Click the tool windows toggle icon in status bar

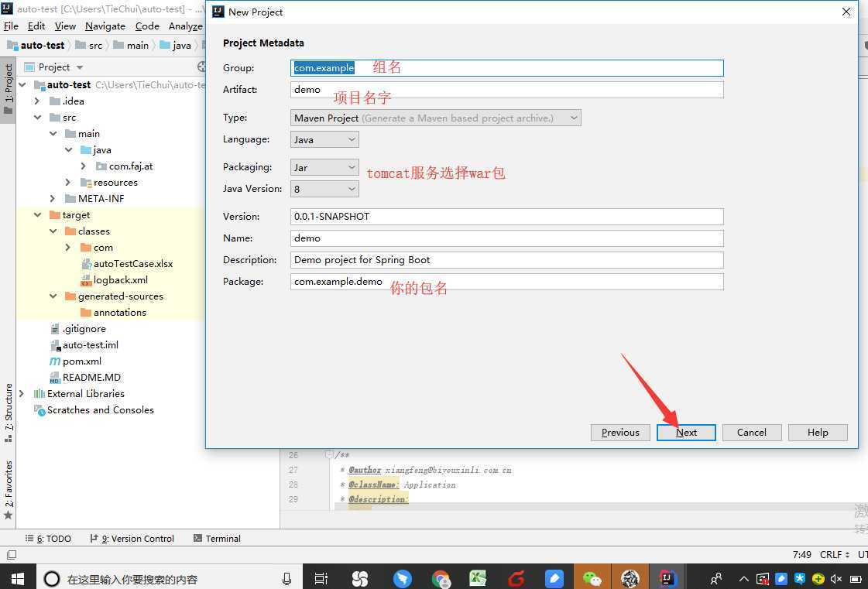click(11, 555)
